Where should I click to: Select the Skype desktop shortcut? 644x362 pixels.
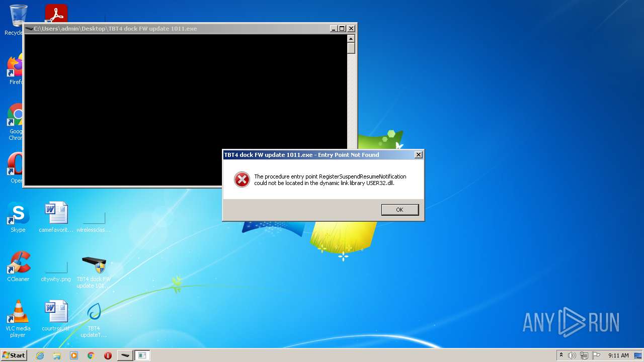coord(18,217)
